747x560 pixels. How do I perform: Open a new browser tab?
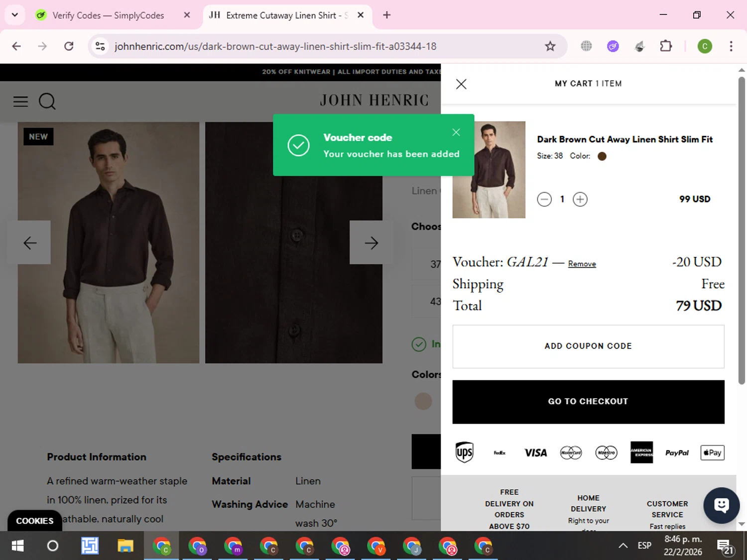(386, 15)
